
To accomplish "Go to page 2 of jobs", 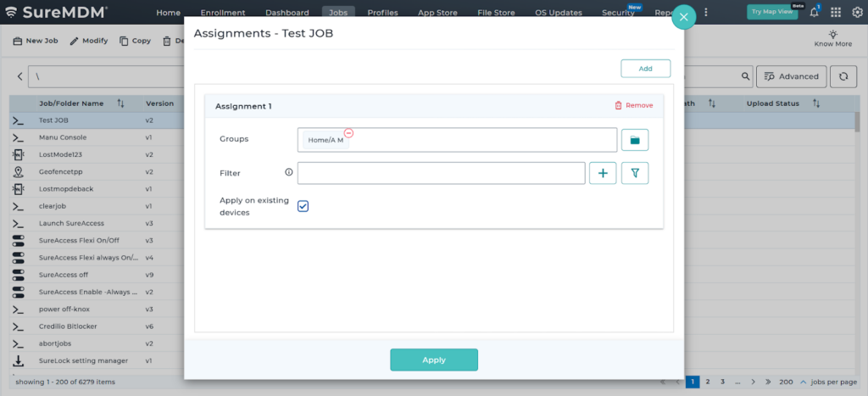I will click(x=709, y=382).
